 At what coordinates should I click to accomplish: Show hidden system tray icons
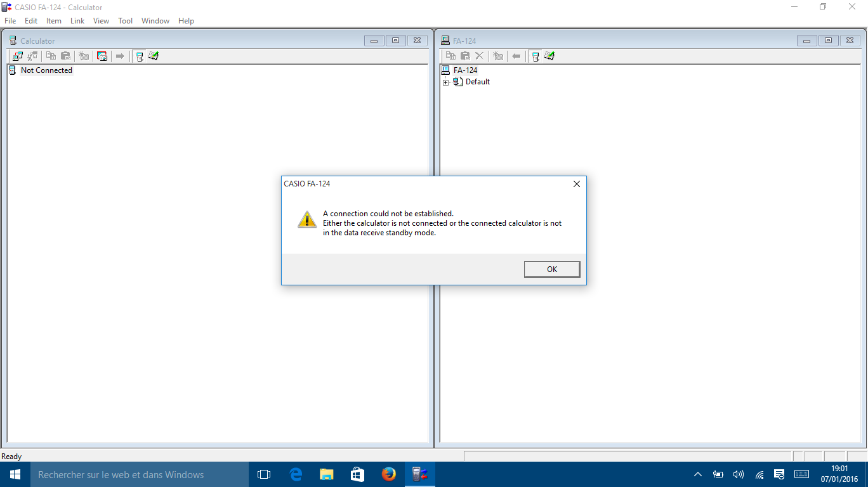pyautogui.click(x=698, y=474)
